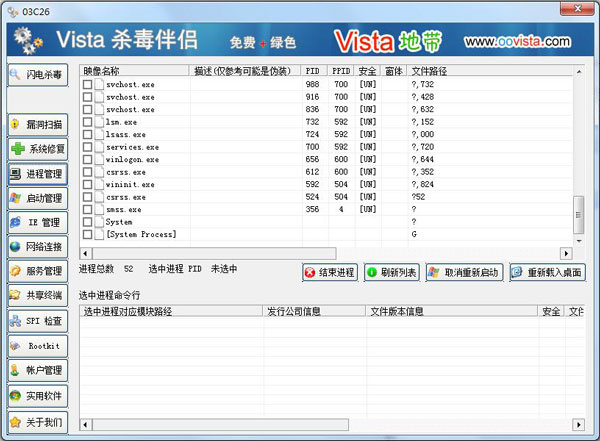Click process list vertical scrollbar thumb
The image size is (600, 441).
coord(579,215)
